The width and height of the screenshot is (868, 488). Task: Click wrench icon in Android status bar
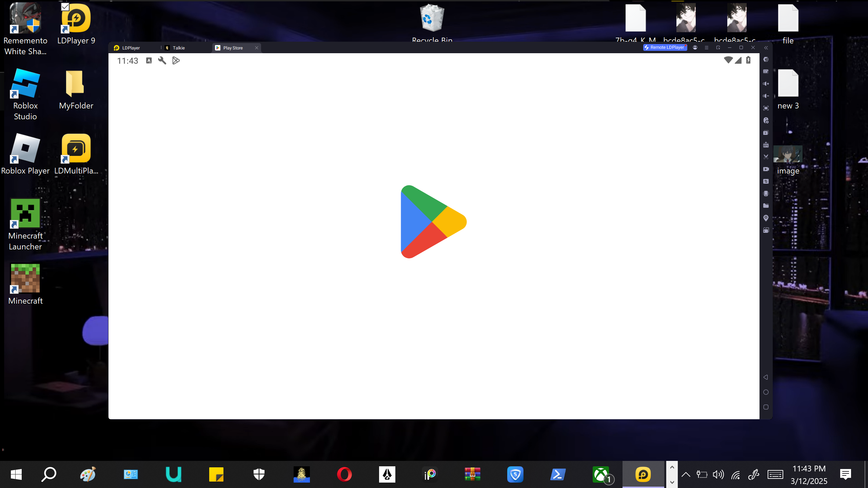tap(162, 60)
